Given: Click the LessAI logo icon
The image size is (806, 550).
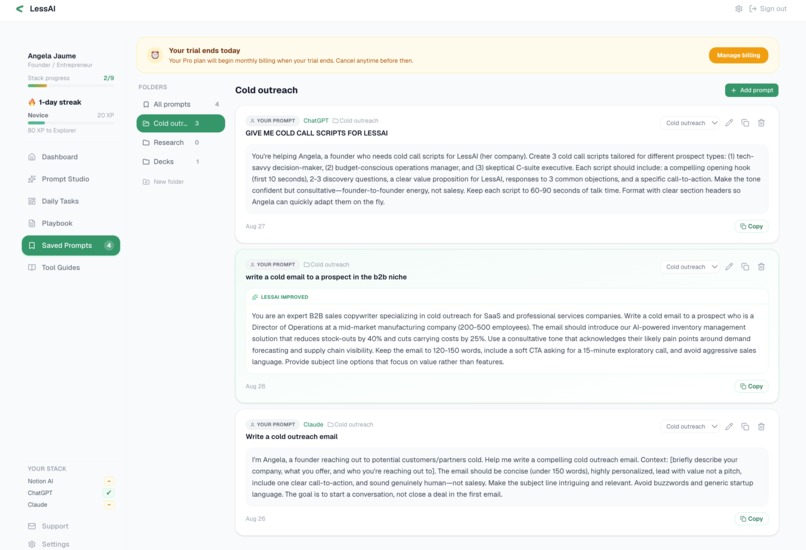Looking at the screenshot, I should pyautogui.click(x=20, y=9).
